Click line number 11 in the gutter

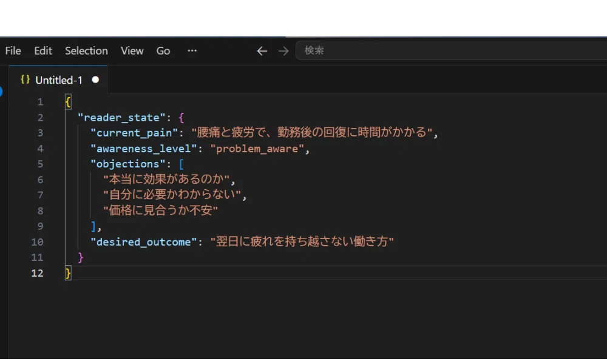point(37,257)
